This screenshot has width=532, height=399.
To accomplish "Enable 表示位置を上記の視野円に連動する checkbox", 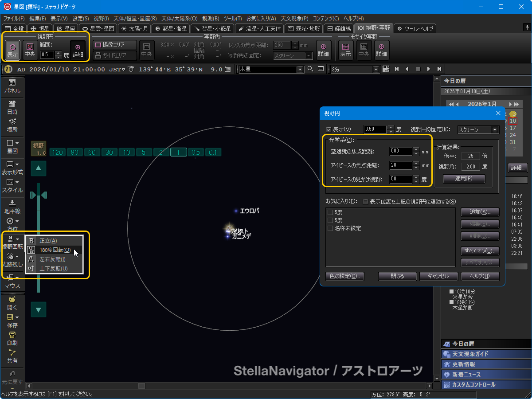I will pyautogui.click(x=366, y=202).
